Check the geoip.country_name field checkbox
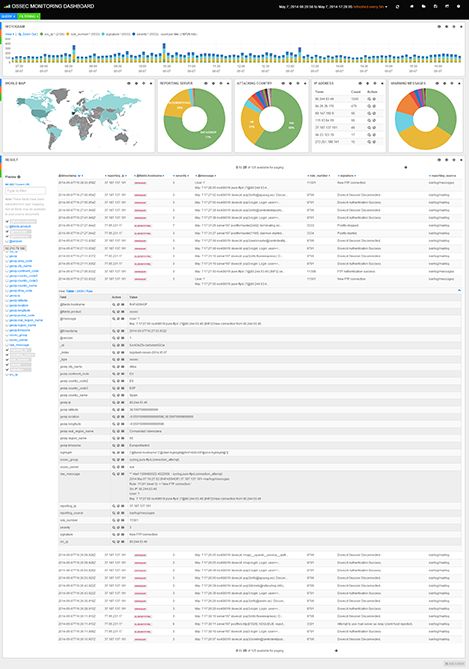The height and width of the screenshot is (669, 470). [x=7, y=285]
